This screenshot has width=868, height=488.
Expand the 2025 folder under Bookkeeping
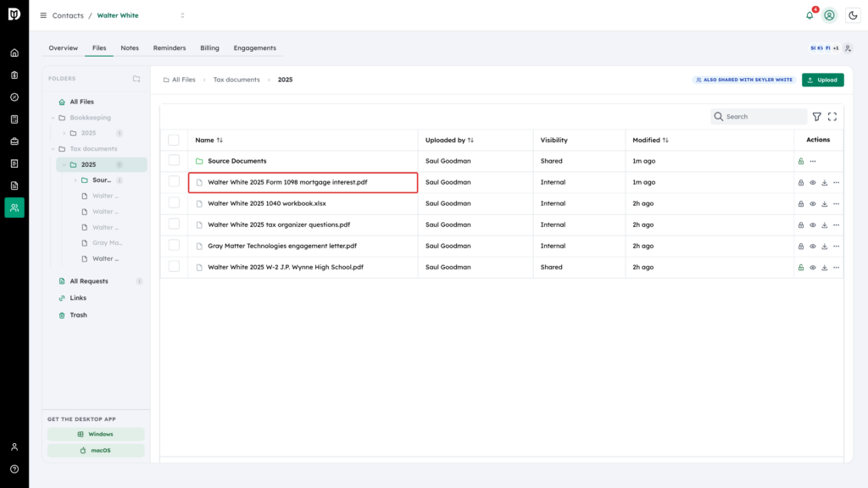pyautogui.click(x=64, y=133)
